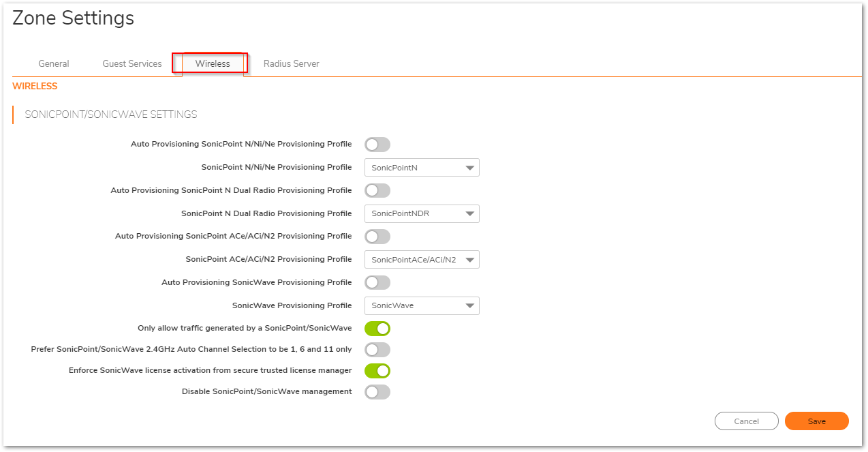Turn on Auto Provisioning SonicWave Provisioning Profile
The height and width of the screenshot is (452, 868).
[x=377, y=282]
